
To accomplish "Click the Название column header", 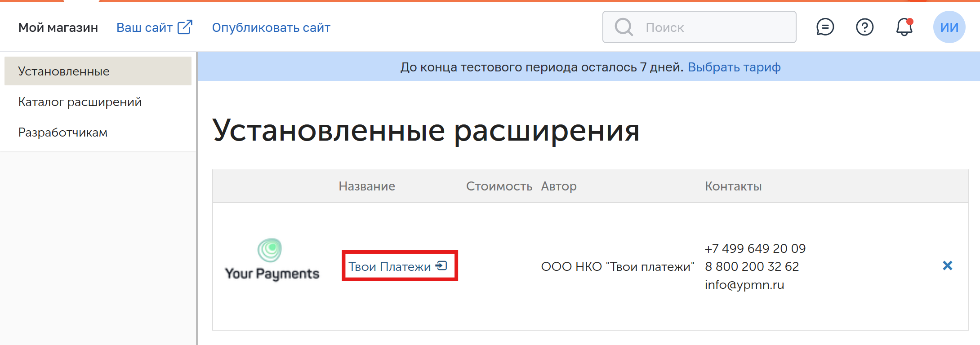I will 367,186.
